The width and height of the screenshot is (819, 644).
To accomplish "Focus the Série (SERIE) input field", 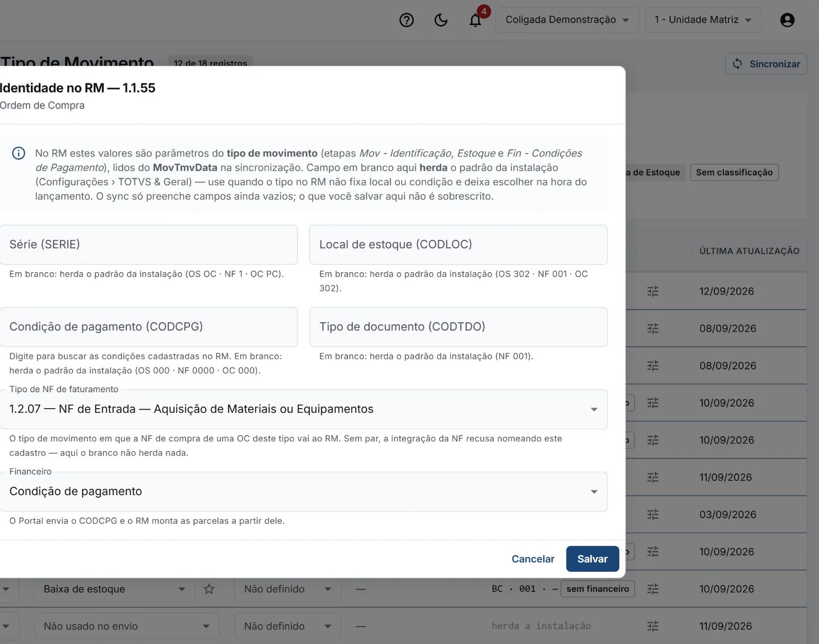I will (148, 245).
